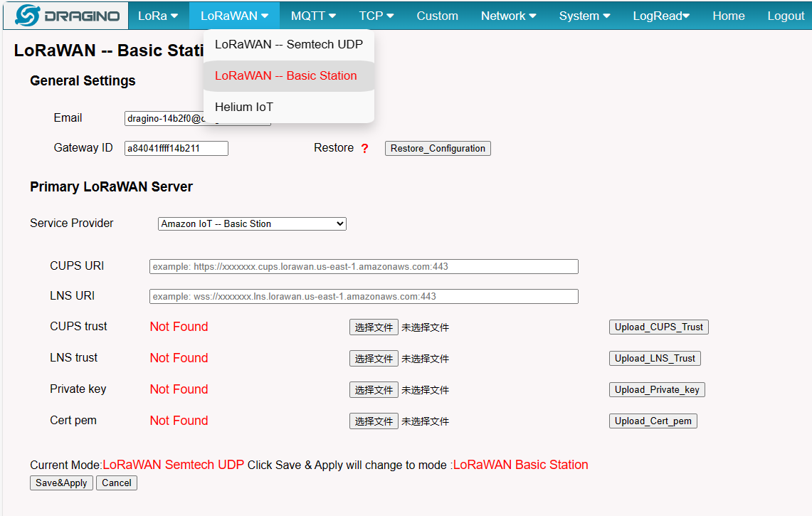The height and width of the screenshot is (516, 812).
Task: Choose file for Private key
Action: (x=374, y=390)
